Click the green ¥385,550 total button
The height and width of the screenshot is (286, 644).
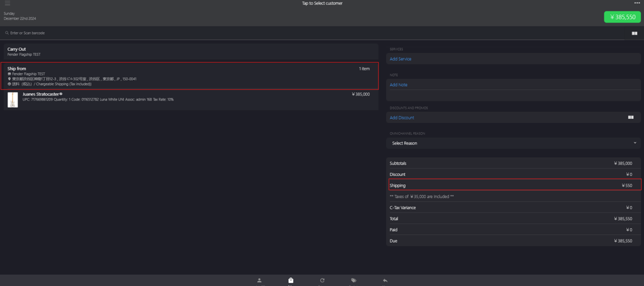pyautogui.click(x=623, y=17)
